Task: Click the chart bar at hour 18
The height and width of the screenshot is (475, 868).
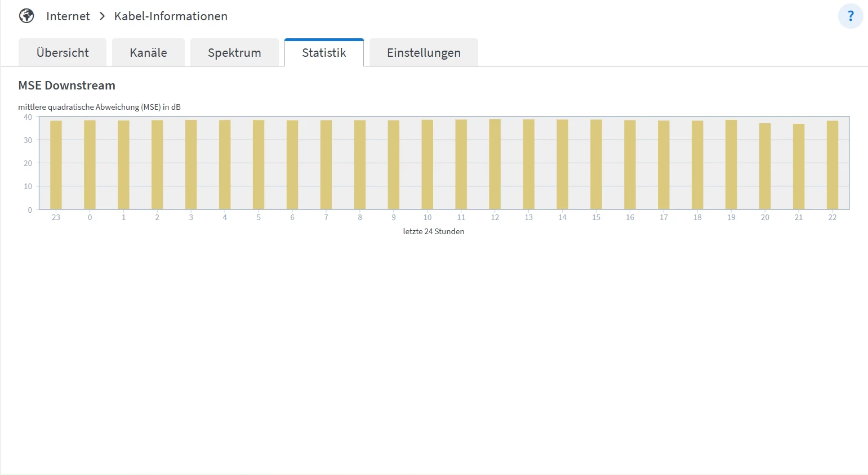Action: pyautogui.click(x=697, y=165)
